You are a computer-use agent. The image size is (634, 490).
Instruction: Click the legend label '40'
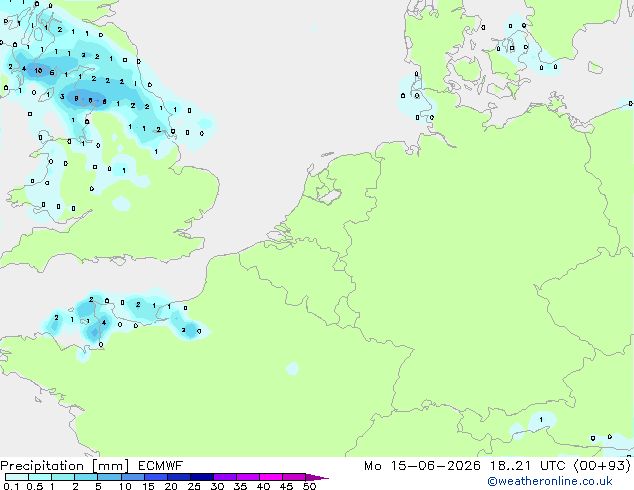pos(263,486)
